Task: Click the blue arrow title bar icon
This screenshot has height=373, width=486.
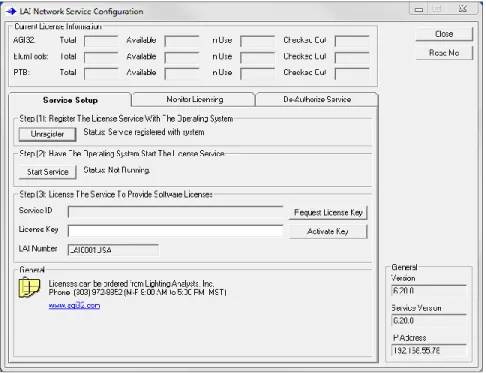Action: 11,11
